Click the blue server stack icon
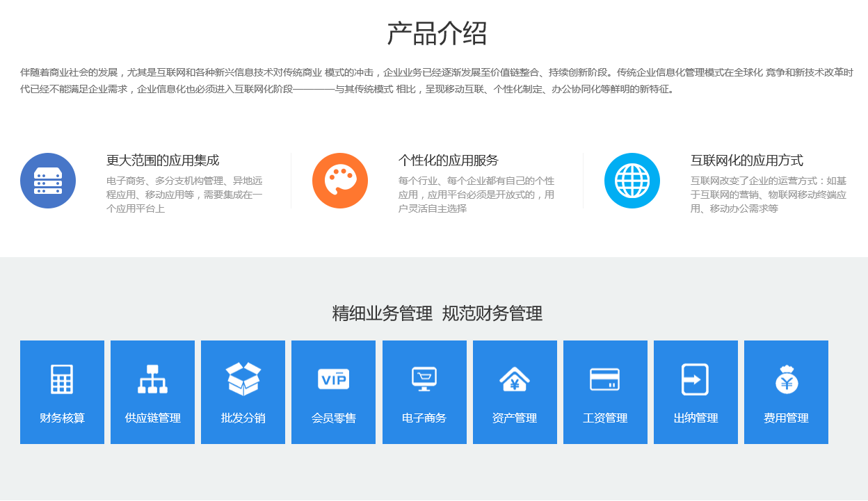Screen dimensions: 868x501 (48, 181)
